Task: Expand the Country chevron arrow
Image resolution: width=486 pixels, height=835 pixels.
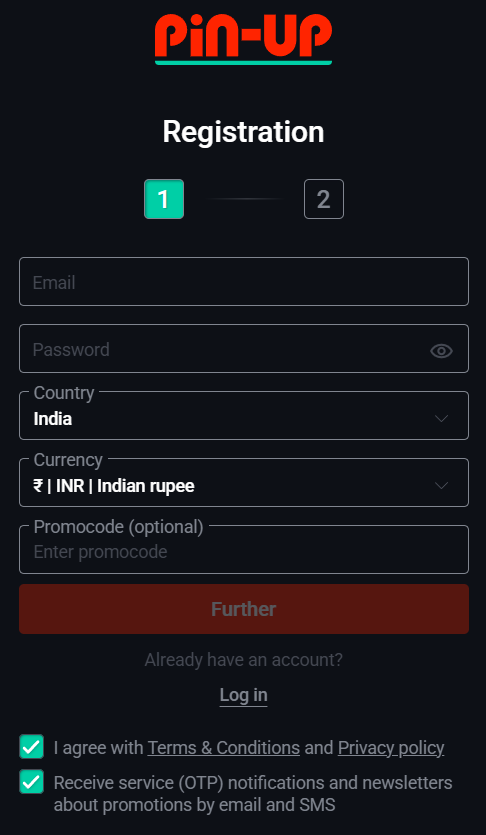Action: [441, 419]
